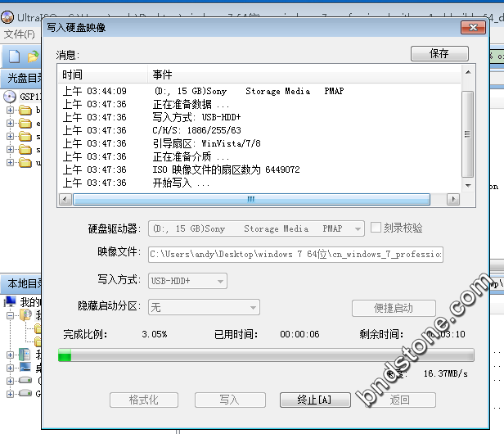
Task: Select the folder icon labeled 'u' in disc tree
Action: (x=25, y=163)
